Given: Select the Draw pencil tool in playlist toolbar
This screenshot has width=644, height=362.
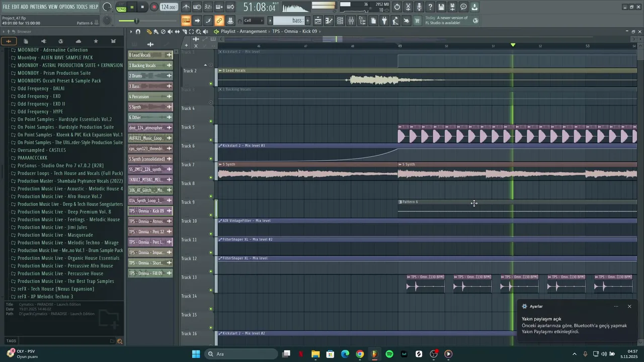Looking at the screenshot, I should coord(149,32).
